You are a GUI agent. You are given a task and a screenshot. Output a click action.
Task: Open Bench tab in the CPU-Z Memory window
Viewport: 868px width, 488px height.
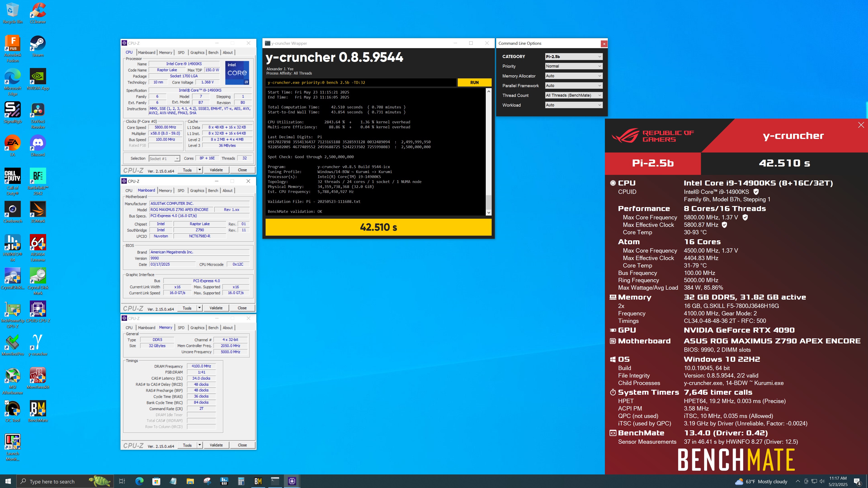tap(213, 327)
